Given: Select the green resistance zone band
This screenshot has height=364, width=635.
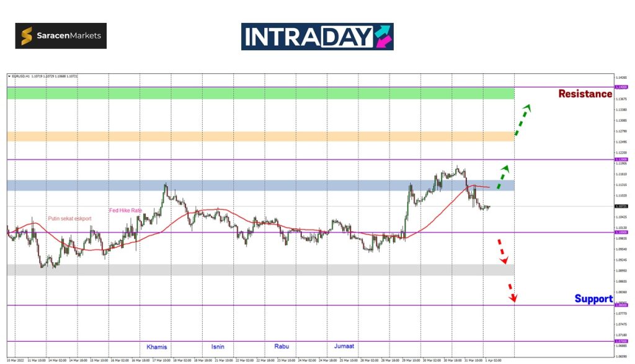Looking at the screenshot, I should 260,93.
